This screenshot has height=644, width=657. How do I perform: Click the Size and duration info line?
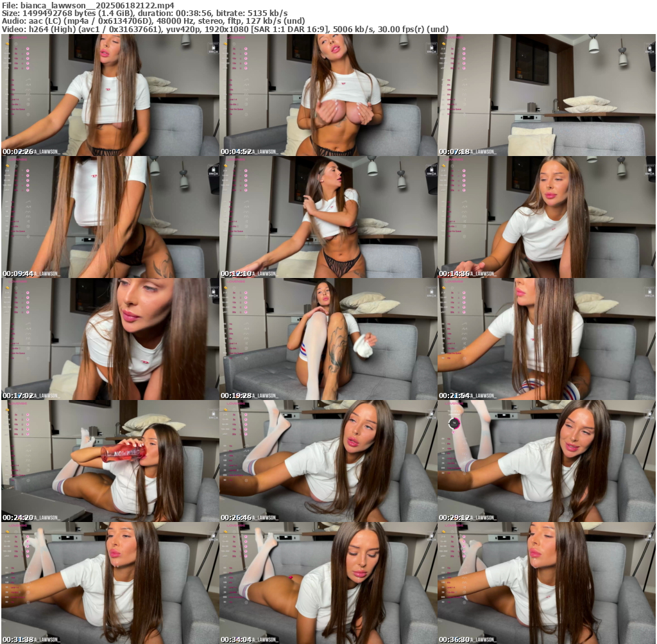145,13
